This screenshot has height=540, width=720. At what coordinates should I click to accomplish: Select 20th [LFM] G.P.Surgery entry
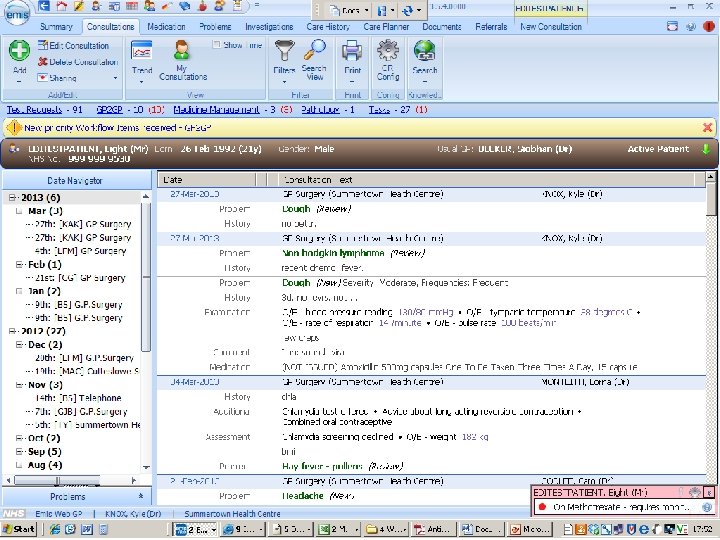[x=84, y=358]
